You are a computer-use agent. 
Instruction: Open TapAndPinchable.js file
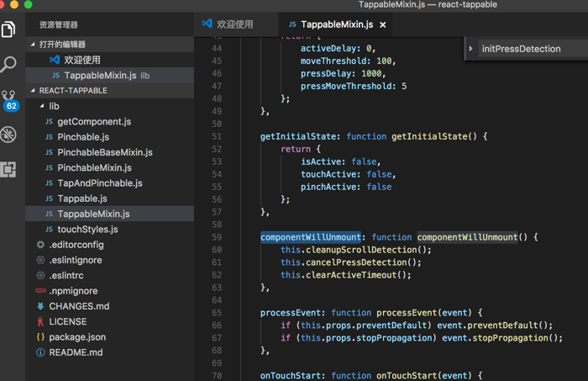tap(109, 183)
